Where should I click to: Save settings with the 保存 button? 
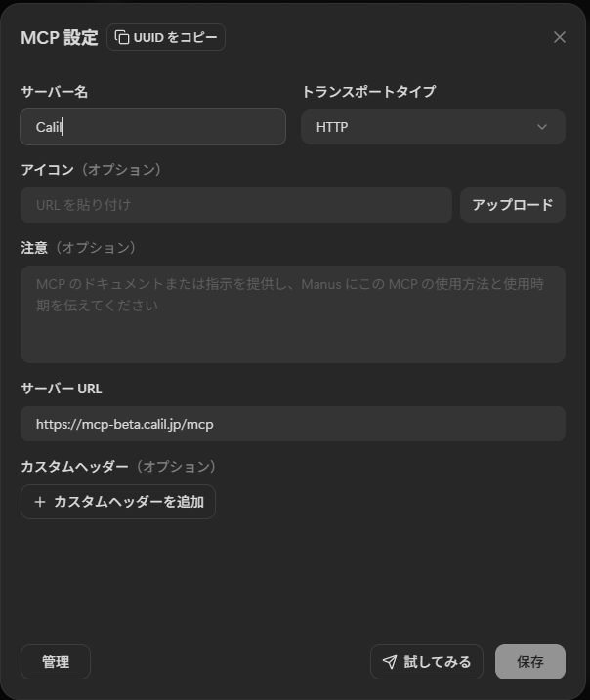[529, 662]
